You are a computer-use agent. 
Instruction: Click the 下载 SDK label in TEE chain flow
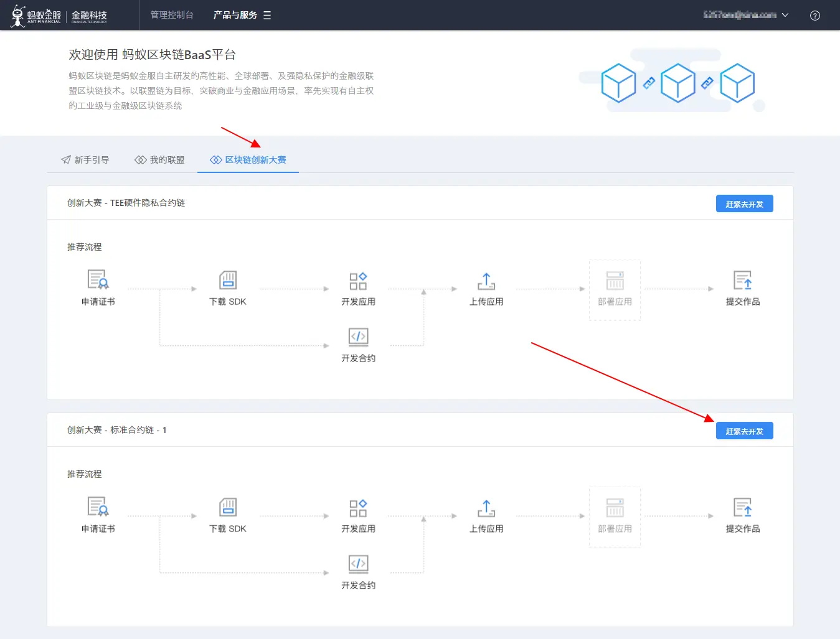tap(228, 302)
